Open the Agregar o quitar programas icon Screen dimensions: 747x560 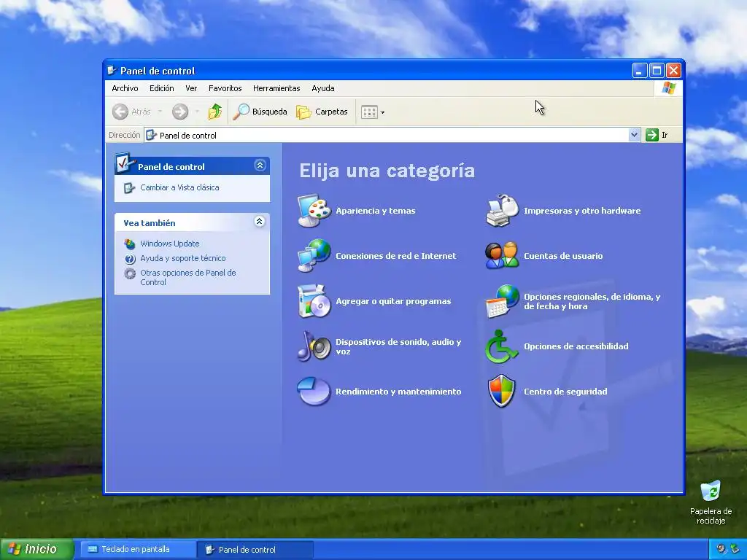tap(314, 301)
